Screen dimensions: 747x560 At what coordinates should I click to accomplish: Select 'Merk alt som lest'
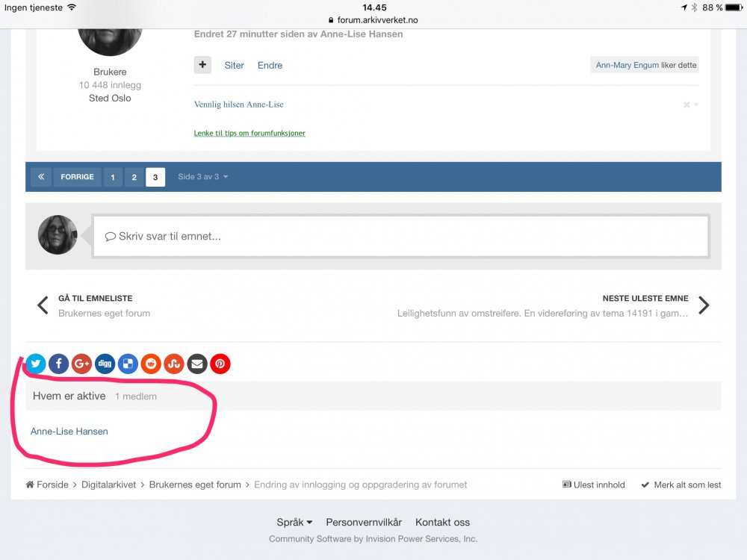(681, 485)
